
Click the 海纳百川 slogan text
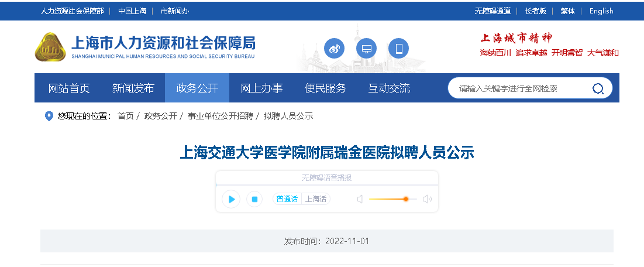[x=496, y=53]
